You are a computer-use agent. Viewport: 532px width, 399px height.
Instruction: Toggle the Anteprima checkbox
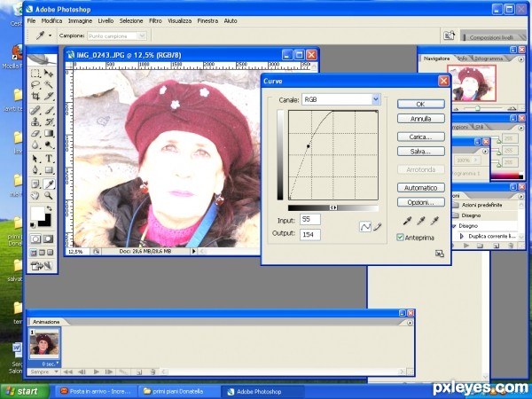pyautogui.click(x=401, y=238)
